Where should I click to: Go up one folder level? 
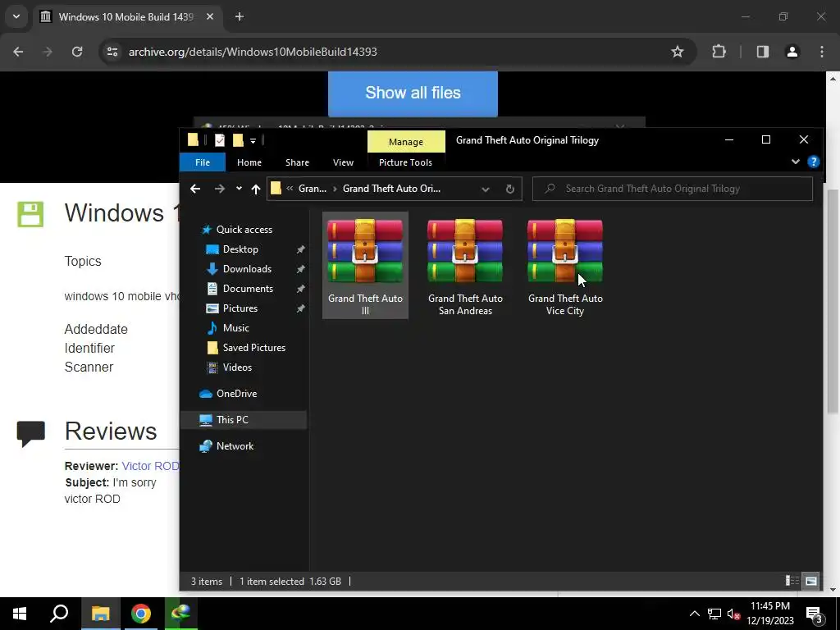click(x=256, y=189)
